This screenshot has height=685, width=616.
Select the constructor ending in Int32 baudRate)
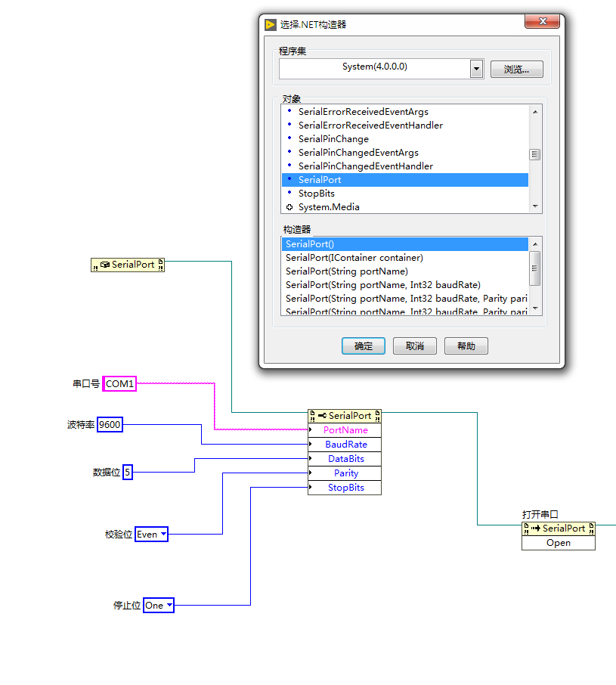(x=405, y=285)
